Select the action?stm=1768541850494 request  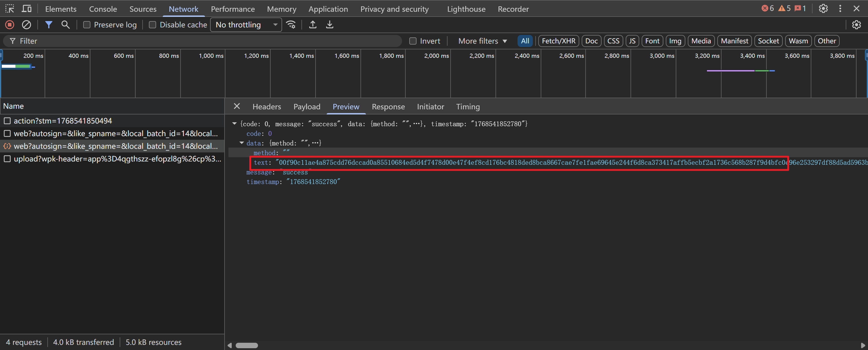(63, 120)
